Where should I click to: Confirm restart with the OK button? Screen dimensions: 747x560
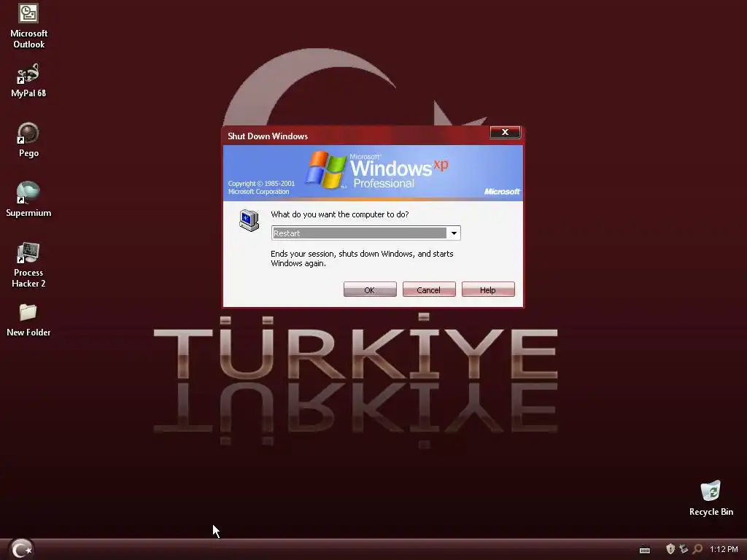pyautogui.click(x=370, y=289)
